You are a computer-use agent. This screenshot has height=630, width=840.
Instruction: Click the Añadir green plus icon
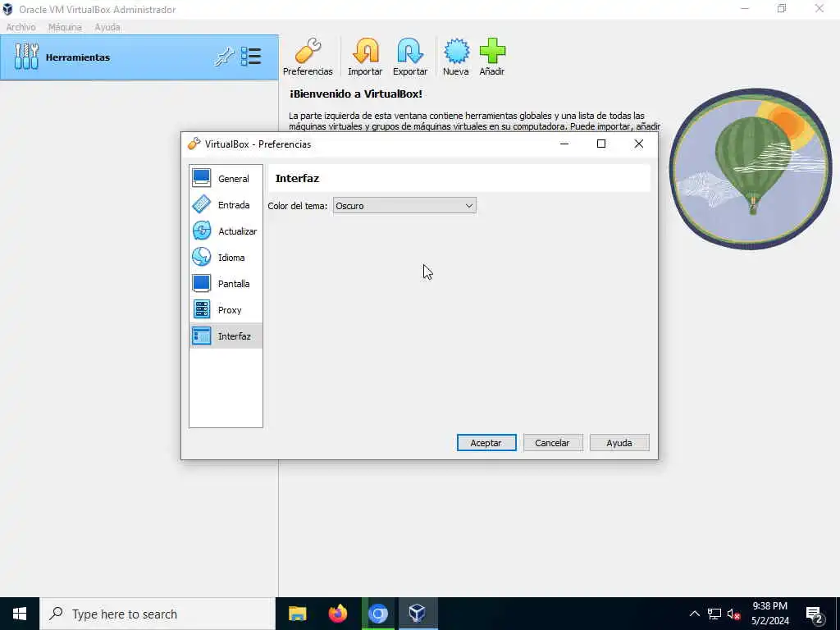492,51
